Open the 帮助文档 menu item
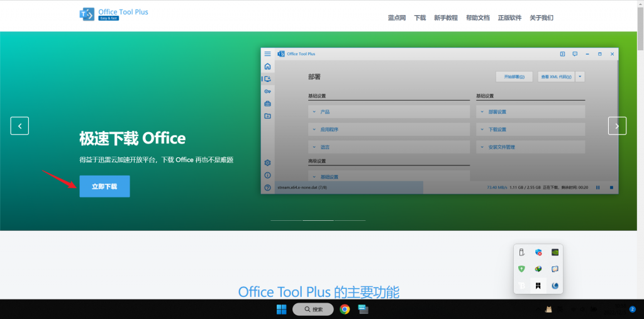This screenshot has height=319, width=644. coord(478,18)
